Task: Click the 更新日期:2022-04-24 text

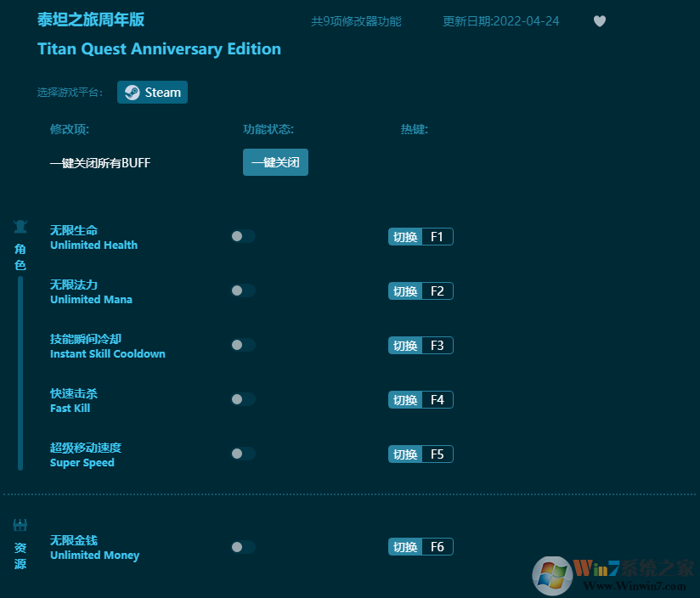Action: tap(501, 21)
